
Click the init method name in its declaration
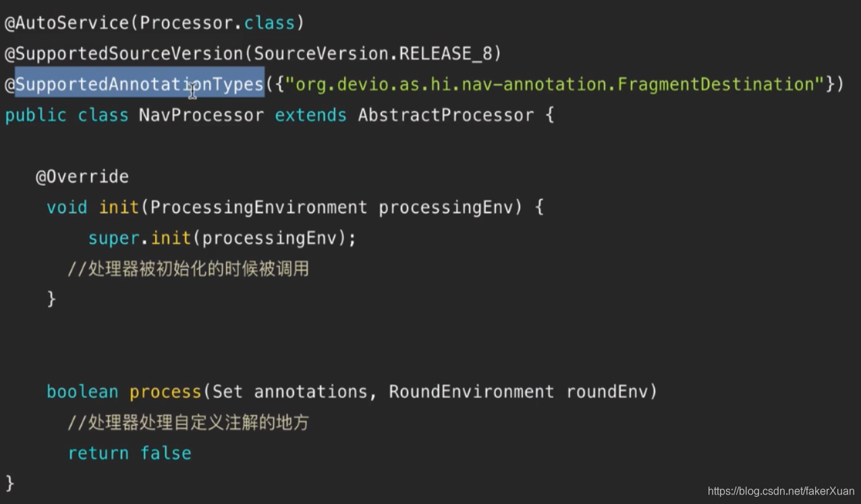(119, 207)
